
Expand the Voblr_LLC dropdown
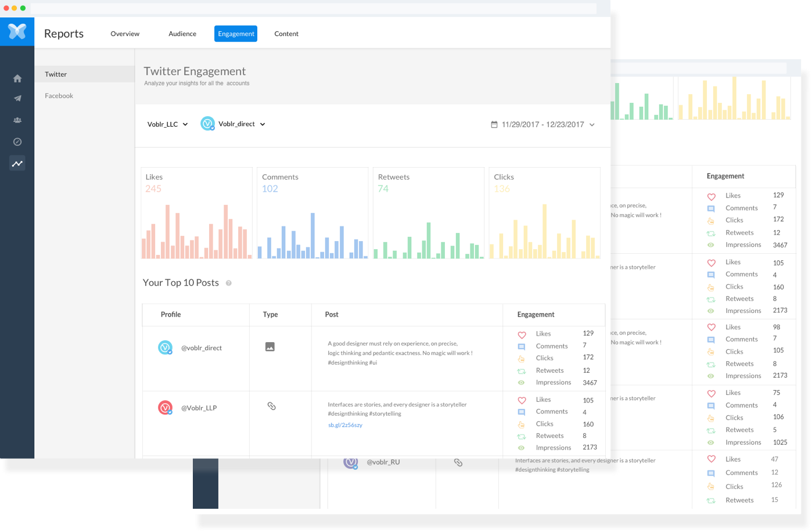[168, 124]
